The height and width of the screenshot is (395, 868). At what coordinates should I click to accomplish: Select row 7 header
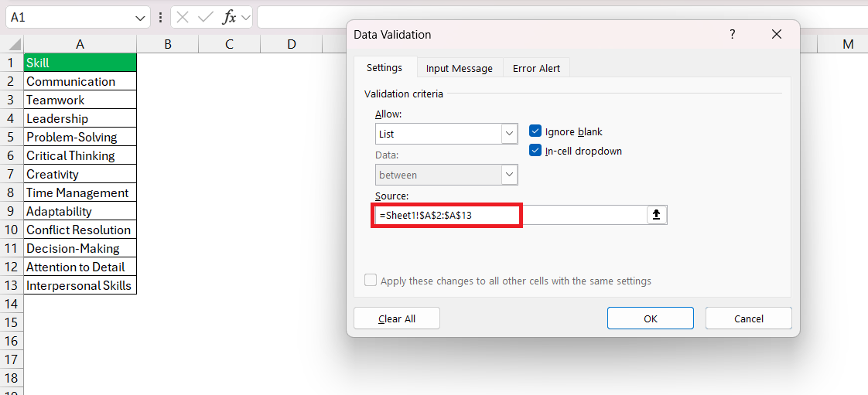(12, 174)
